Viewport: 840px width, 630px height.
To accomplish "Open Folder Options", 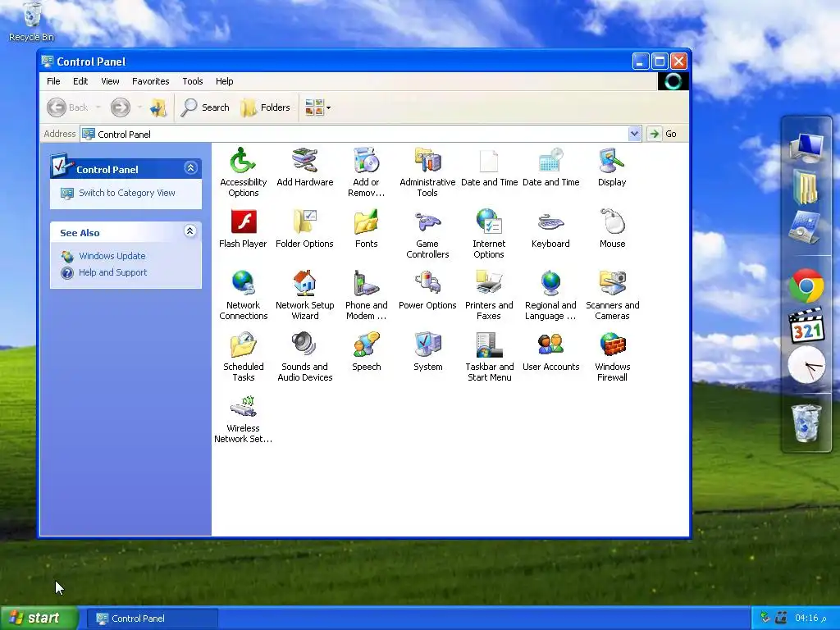I will pyautogui.click(x=304, y=229).
